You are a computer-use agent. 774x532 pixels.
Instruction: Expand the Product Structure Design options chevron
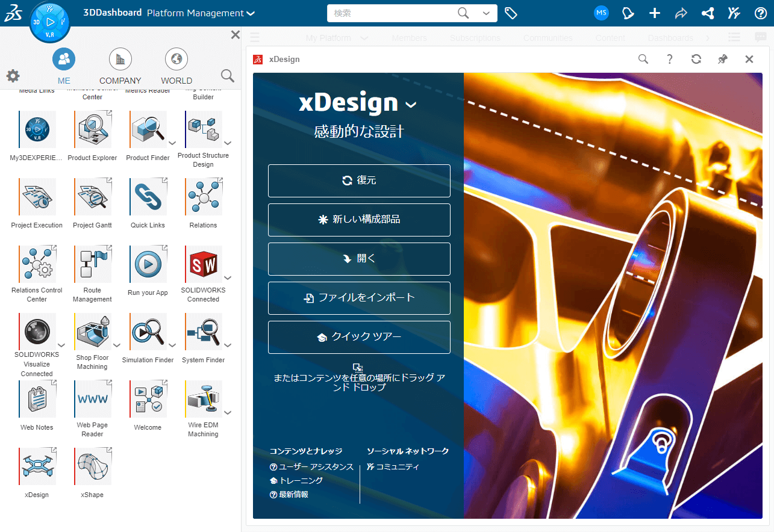[x=228, y=143]
